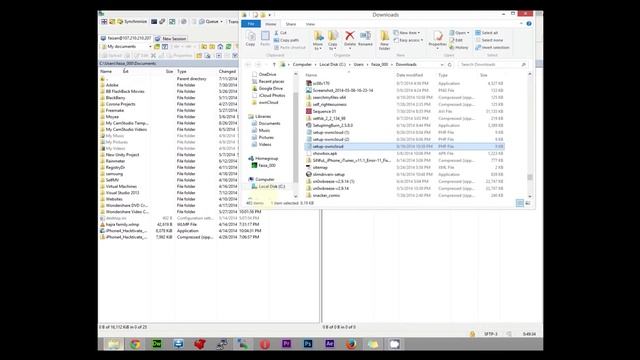This screenshot has height=360, width=640.
Task: Select the New Unity Project folder
Action: [x=122, y=155]
